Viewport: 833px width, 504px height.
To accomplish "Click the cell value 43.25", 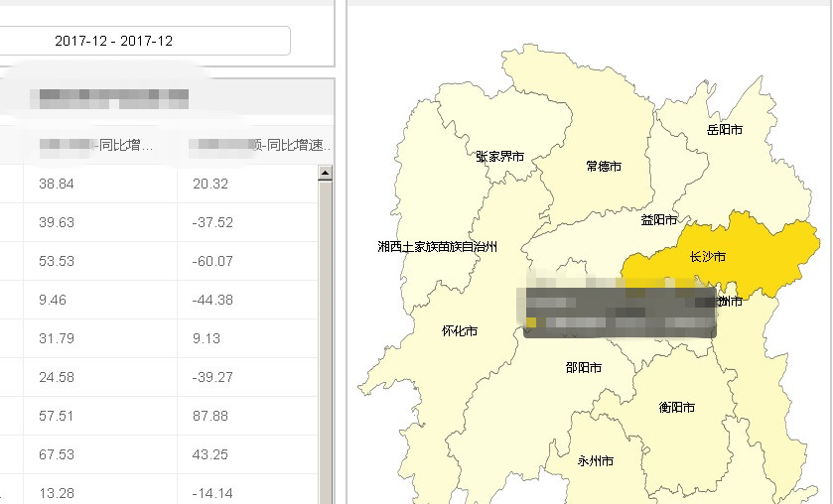I will (210, 455).
